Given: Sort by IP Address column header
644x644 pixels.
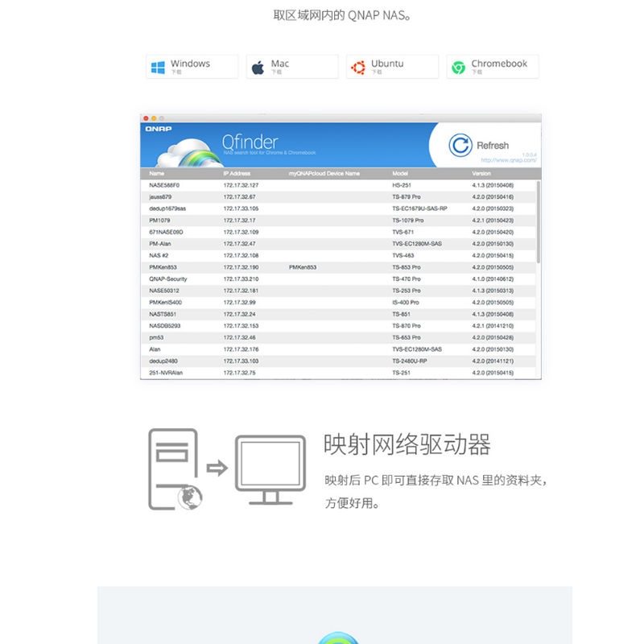Looking at the screenshot, I should point(237,173).
